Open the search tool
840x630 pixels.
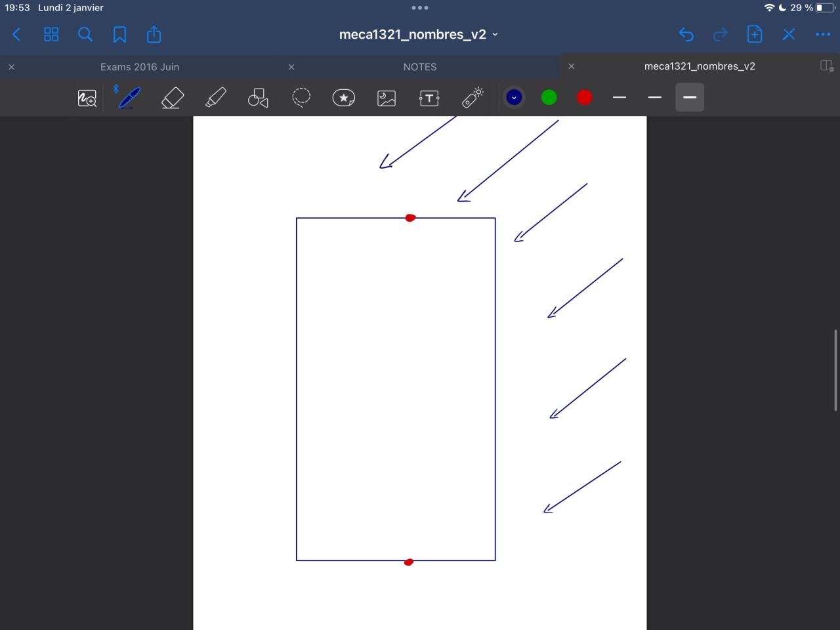click(x=85, y=35)
